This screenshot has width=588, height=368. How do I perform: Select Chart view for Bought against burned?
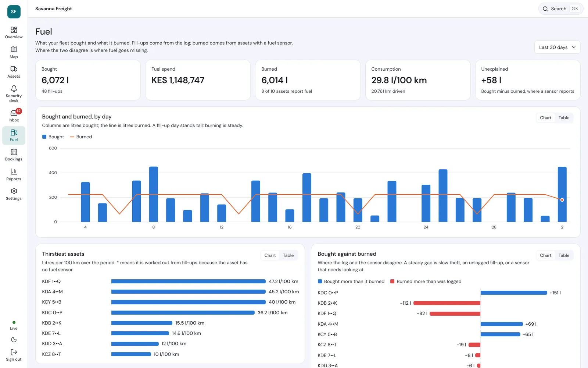coord(545,255)
